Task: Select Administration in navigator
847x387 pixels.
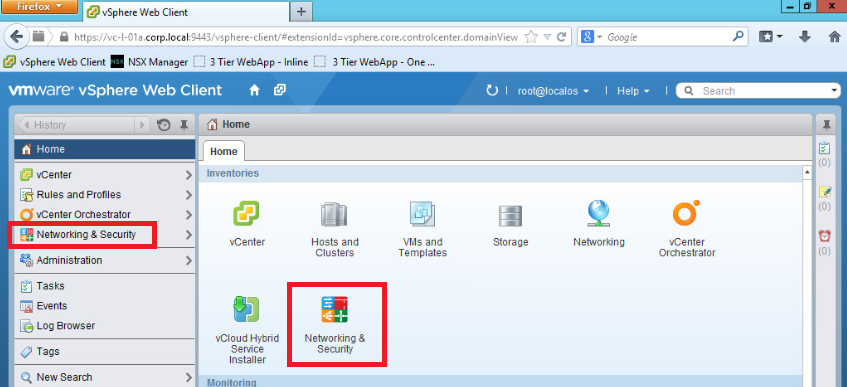Action: 105,261
